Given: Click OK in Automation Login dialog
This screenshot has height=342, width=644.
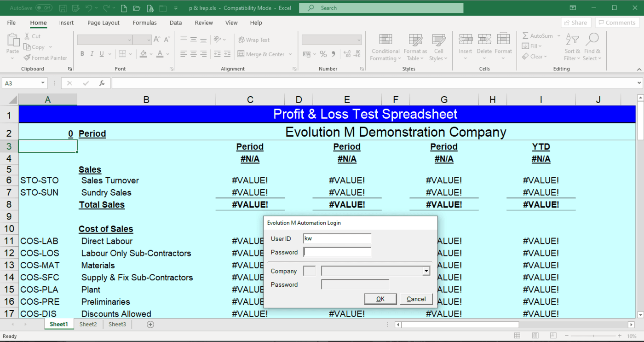Looking at the screenshot, I should point(380,299).
